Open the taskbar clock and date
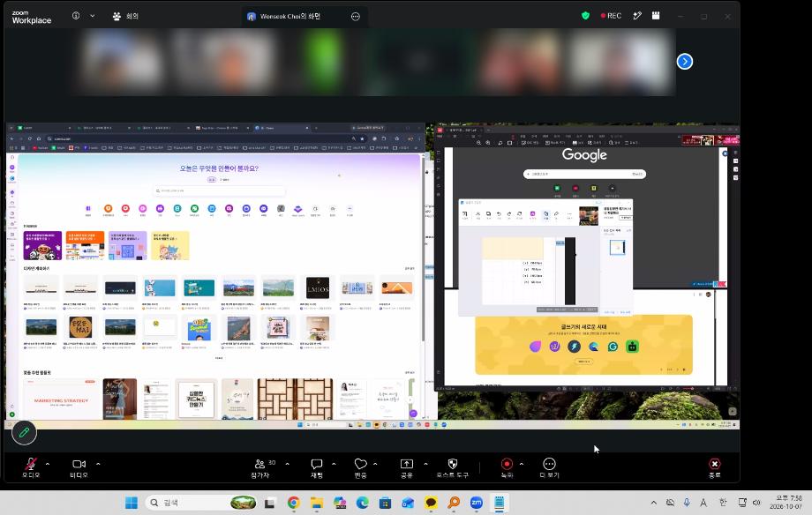The image size is (812, 515). 786,502
